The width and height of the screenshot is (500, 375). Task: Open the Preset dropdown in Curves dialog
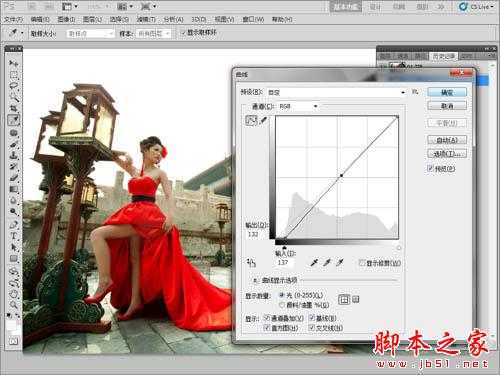click(x=337, y=92)
